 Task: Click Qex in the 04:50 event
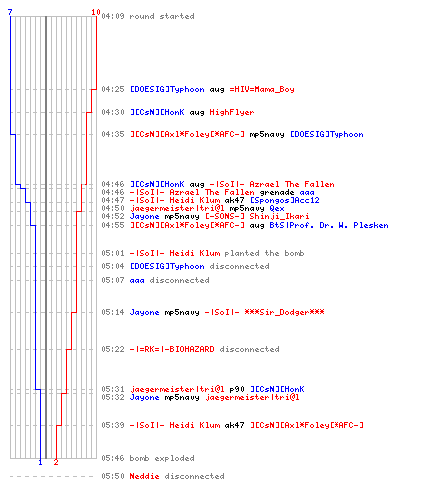[277, 208]
